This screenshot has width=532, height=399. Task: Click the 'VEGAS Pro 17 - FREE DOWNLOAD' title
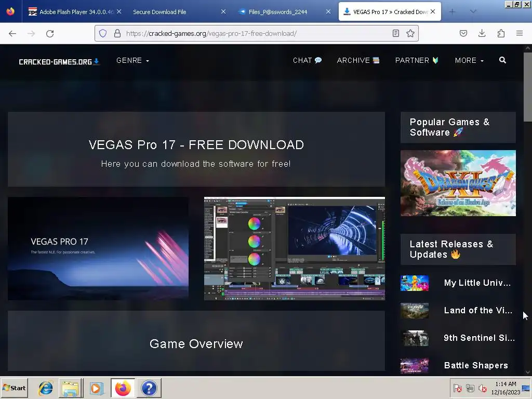196,145
